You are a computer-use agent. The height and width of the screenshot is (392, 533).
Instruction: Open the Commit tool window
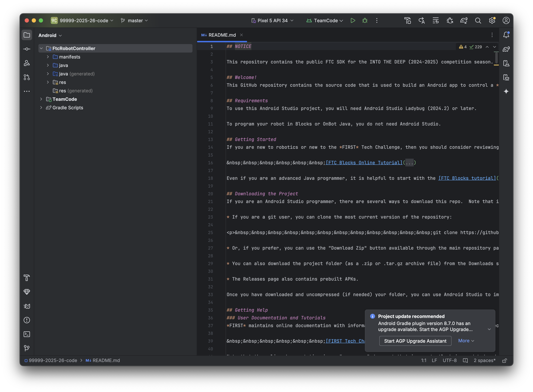coord(27,49)
